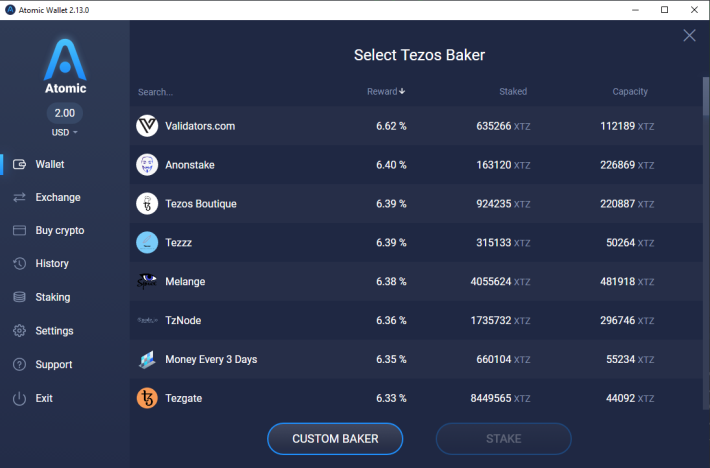Choose Tezzz baker name
This screenshot has height=468, width=710.
(178, 243)
